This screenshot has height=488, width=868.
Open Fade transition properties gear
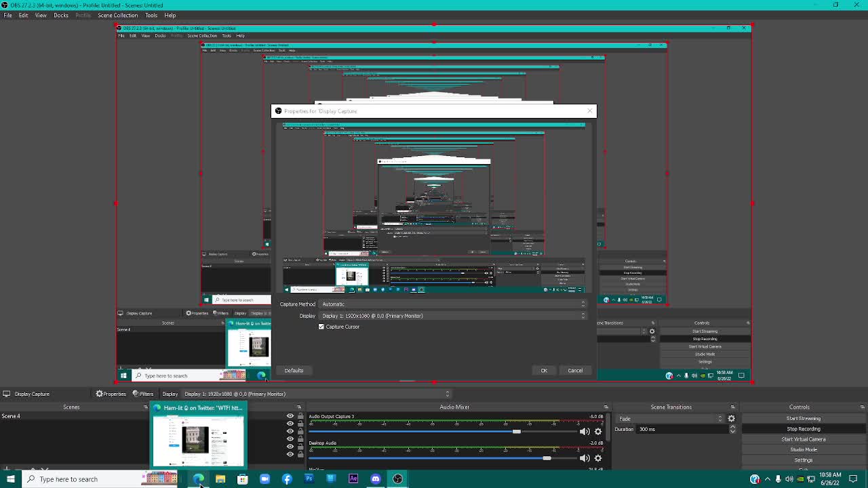click(x=732, y=418)
